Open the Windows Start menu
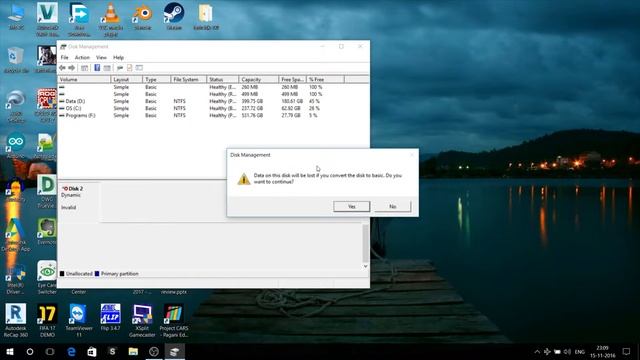Viewport: 640px width, 360px height. pos(10,351)
